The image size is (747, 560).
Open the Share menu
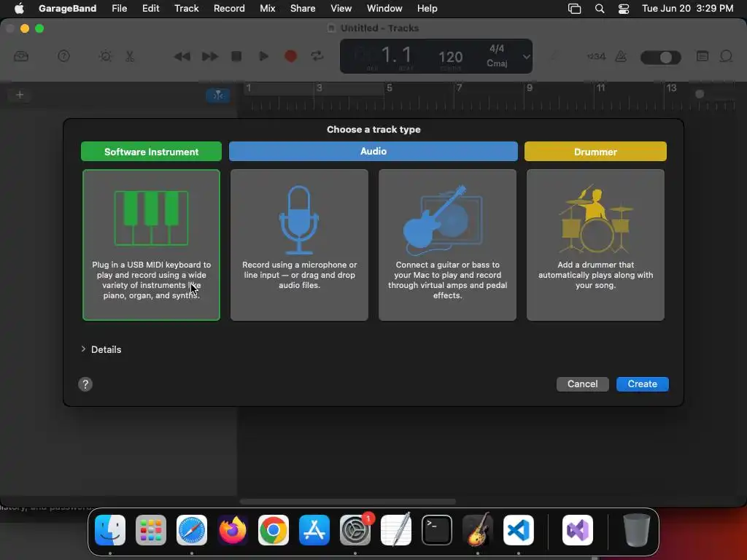click(303, 9)
